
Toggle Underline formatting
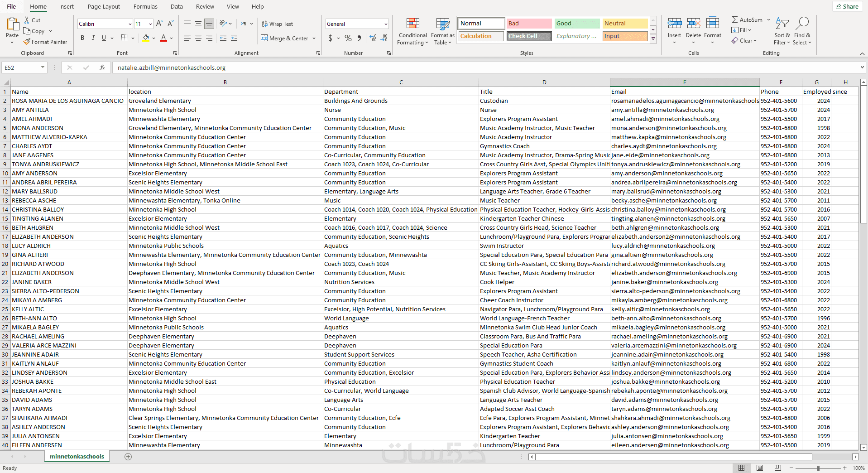pyautogui.click(x=104, y=38)
